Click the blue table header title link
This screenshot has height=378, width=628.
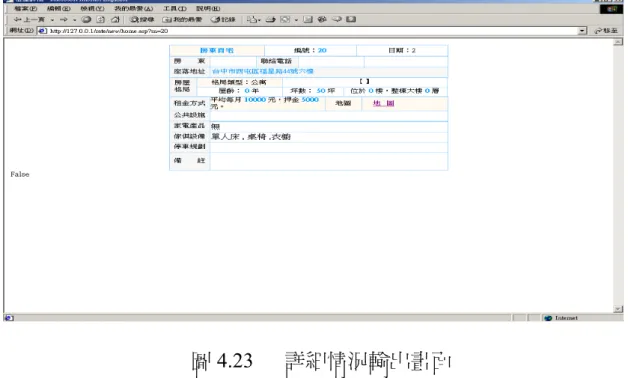coord(217,50)
